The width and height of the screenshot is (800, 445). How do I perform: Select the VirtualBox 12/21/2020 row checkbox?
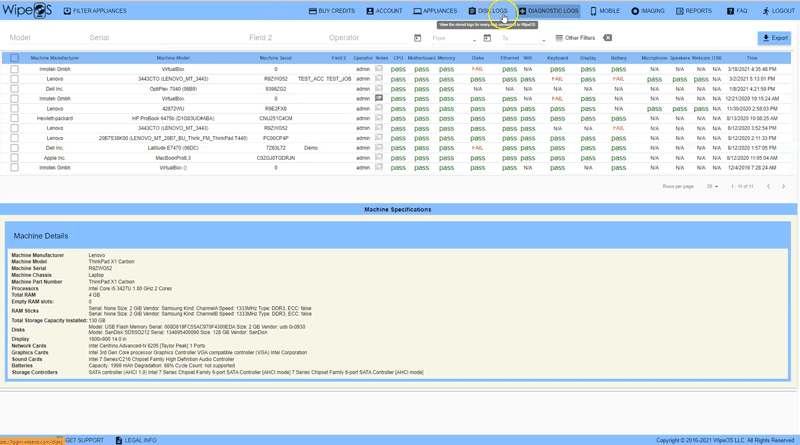[14, 98]
